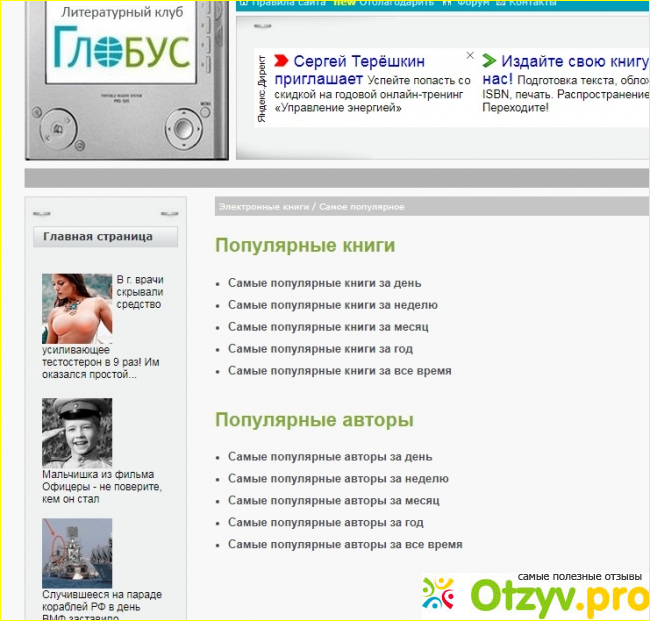Open Электронные книги breadcrumb link
The width and height of the screenshot is (650, 621).
pyautogui.click(x=263, y=206)
